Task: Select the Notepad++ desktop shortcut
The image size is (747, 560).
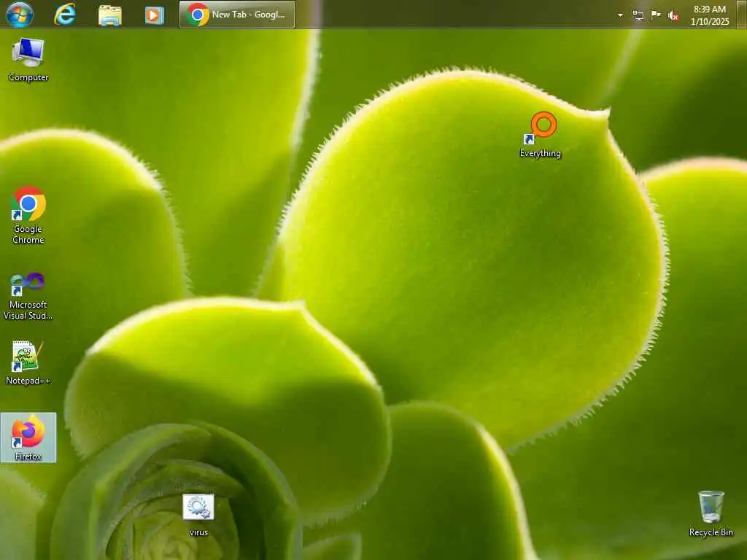Action: point(28,362)
